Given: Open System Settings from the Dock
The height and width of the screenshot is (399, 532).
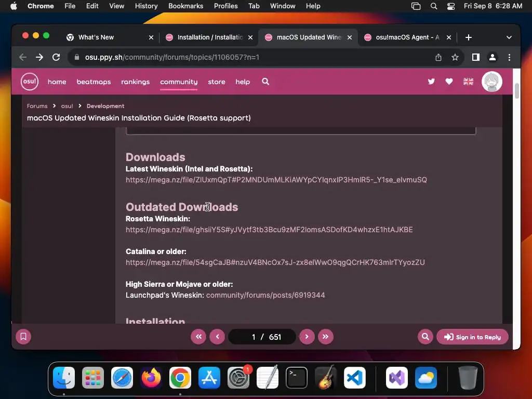Looking at the screenshot, I should coord(238,377).
